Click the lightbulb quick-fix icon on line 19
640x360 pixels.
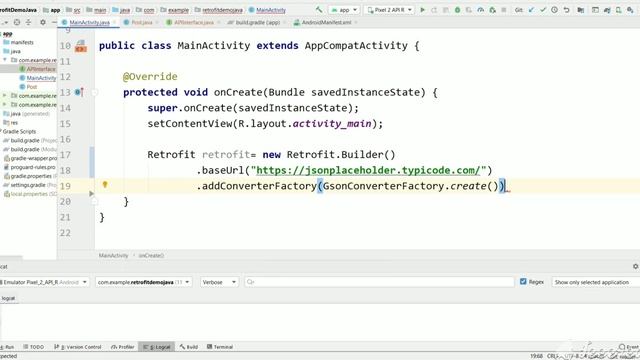click(x=105, y=184)
